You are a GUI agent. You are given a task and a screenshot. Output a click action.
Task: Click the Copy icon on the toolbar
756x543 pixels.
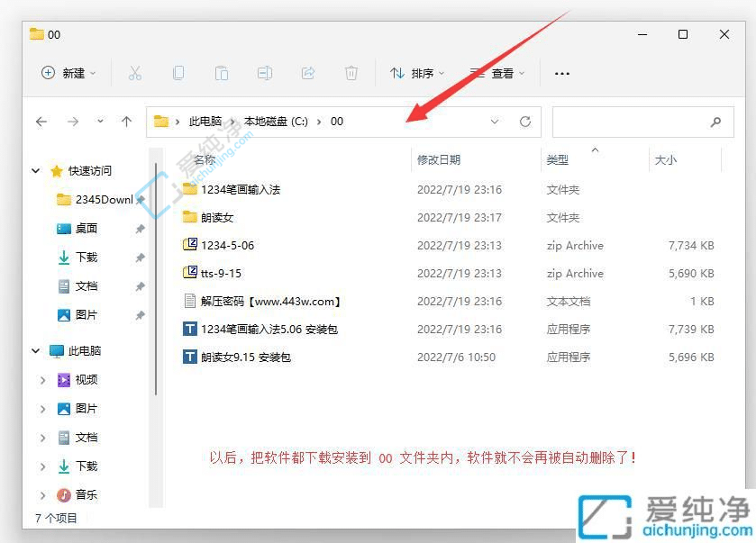pos(179,73)
